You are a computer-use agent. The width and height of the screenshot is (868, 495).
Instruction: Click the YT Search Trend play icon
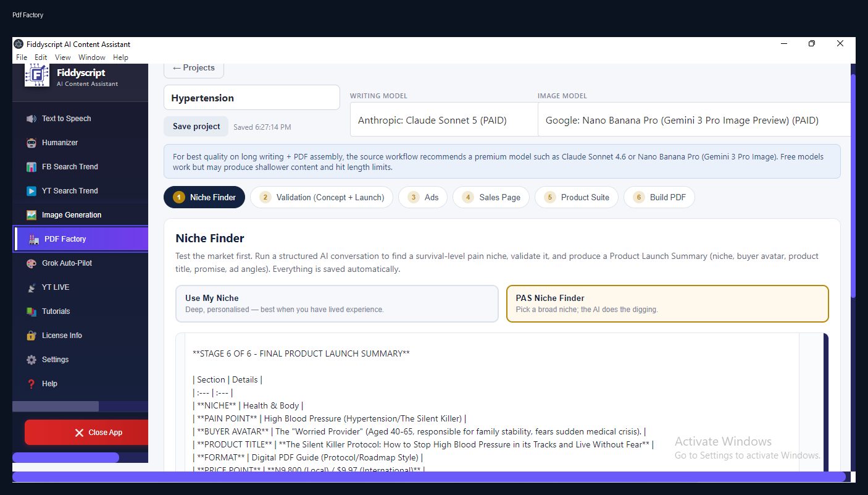[x=31, y=191]
